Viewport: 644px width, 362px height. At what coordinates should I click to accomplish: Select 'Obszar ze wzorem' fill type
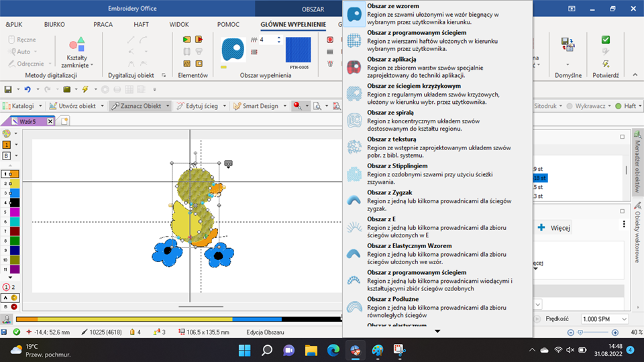[355, 14]
